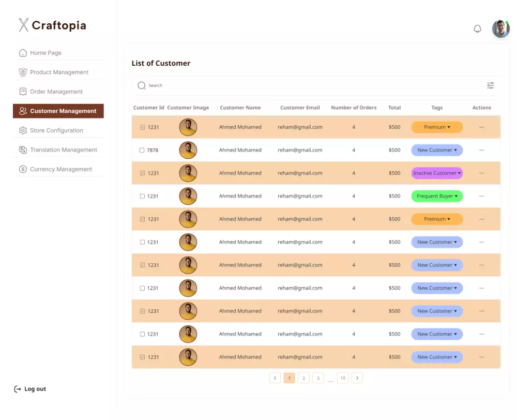Go to page 2 of the customer list
This screenshot has width=517, height=420.
pyautogui.click(x=303, y=378)
